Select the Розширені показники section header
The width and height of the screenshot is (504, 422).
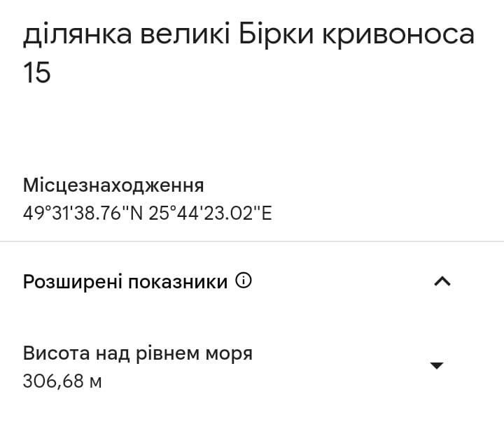coord(125,282)
